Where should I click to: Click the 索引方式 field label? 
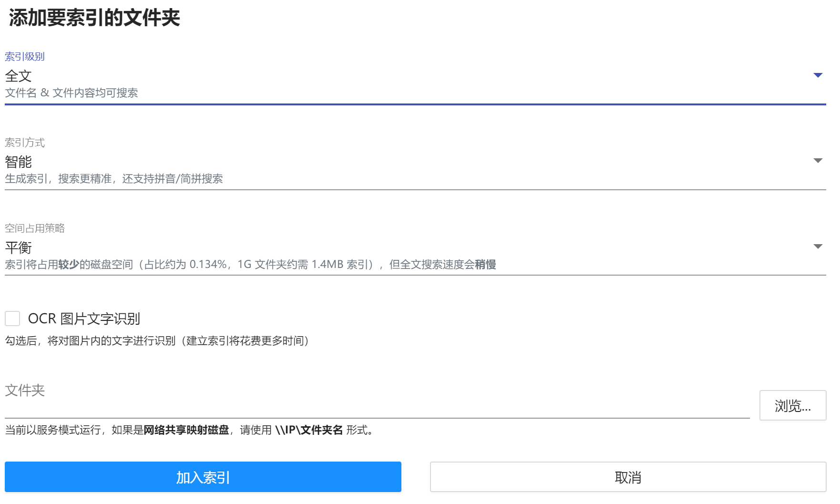pos(25,143)
